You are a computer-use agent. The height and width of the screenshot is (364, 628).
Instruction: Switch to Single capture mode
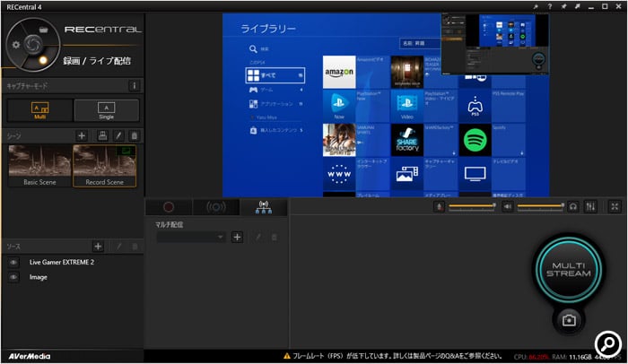[107, 110]
